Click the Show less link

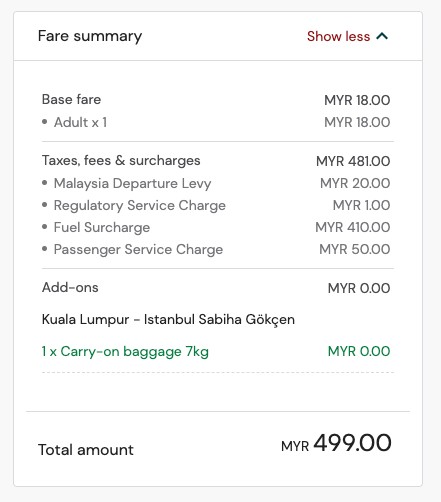338,36
